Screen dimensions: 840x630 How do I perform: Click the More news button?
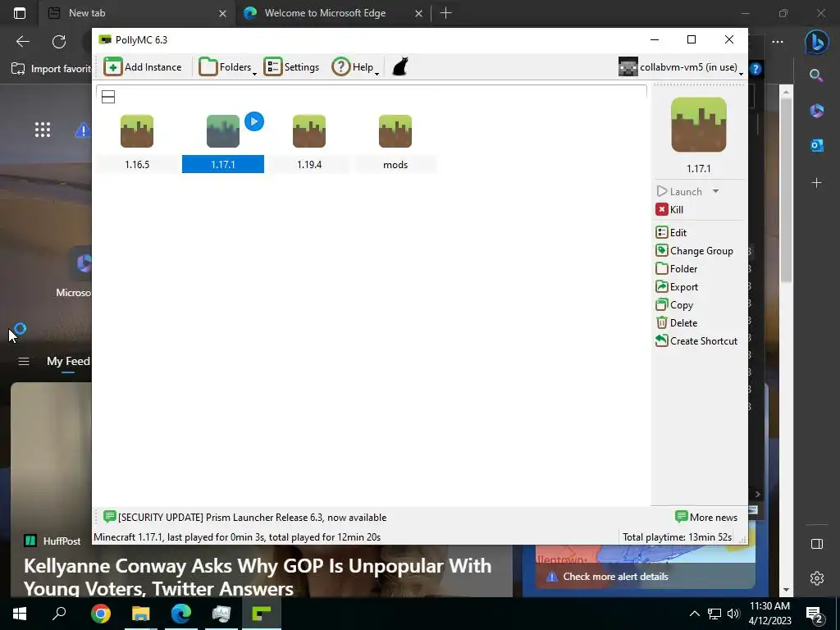[706, 518]
